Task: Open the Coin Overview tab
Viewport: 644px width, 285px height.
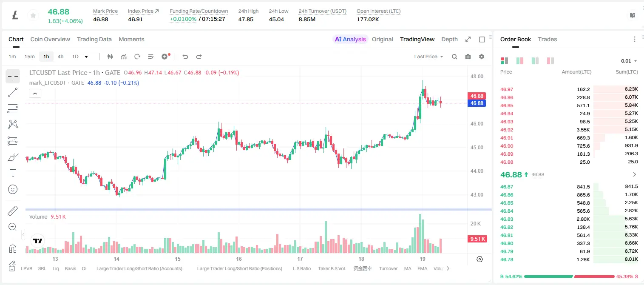Action: tap(50, 39)
